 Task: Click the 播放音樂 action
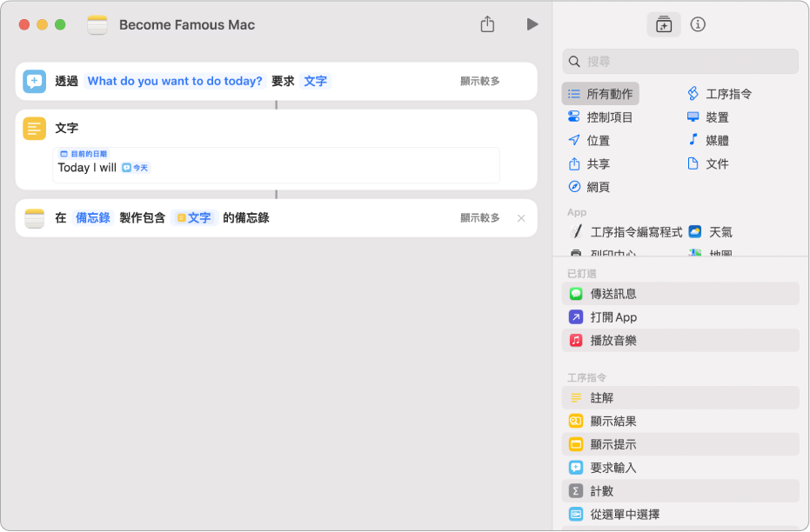coord(680,340)
